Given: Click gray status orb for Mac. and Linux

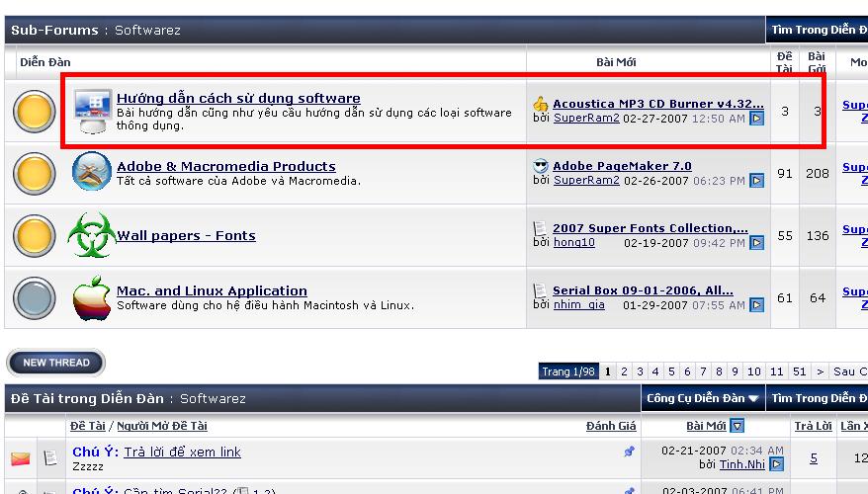Looking at the screenshot, I should coord(35,297).
